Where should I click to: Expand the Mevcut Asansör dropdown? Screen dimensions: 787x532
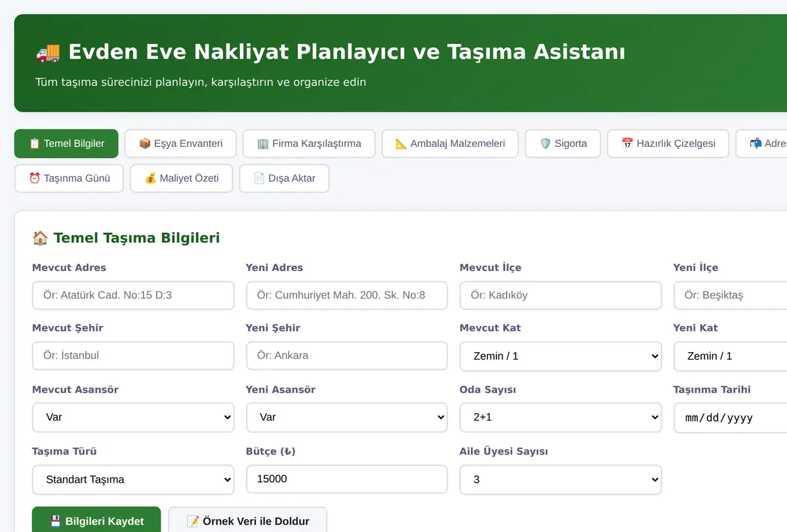[133, 417]
